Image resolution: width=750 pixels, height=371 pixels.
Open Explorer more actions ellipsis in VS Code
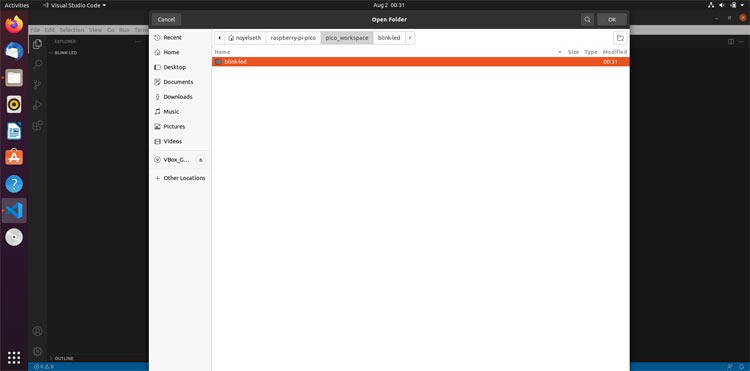138,42
